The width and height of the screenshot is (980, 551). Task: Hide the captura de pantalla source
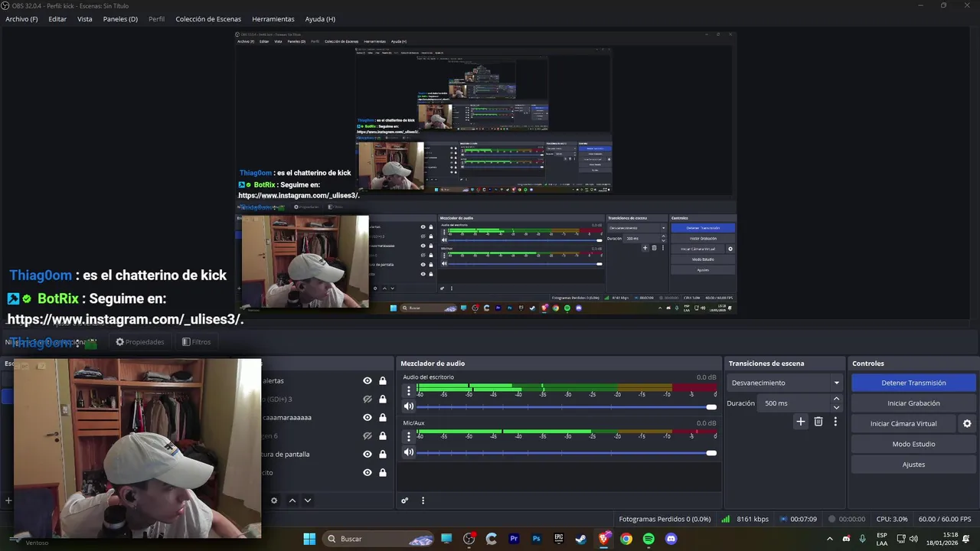pyautogui.click(x=367, y=455)
